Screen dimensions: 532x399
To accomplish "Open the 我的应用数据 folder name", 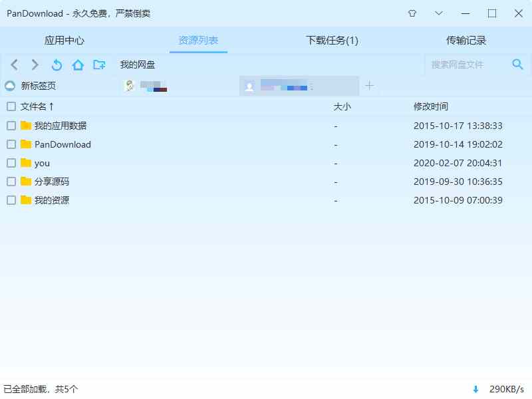I will tap(61, 126).
